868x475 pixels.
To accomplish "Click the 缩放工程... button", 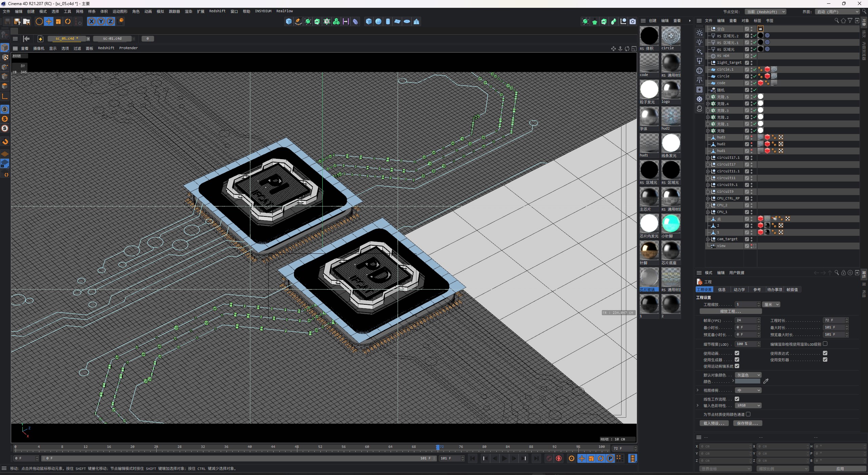I will pos(731,311).
